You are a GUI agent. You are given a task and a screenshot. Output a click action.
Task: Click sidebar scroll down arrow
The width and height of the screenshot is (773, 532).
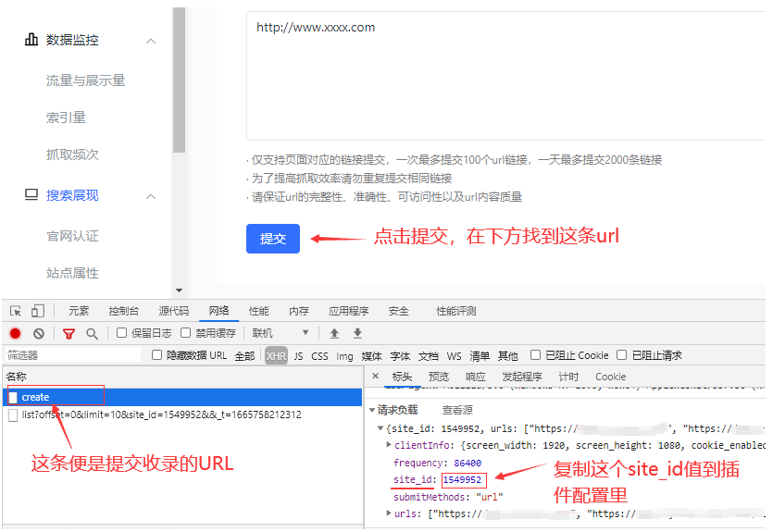(x=179, y=291)
